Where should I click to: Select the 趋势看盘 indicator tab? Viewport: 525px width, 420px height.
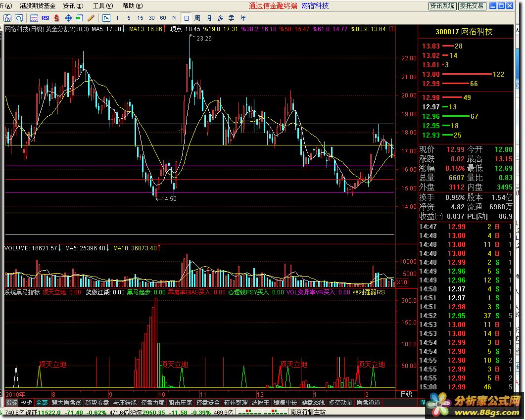coord(97,403)
